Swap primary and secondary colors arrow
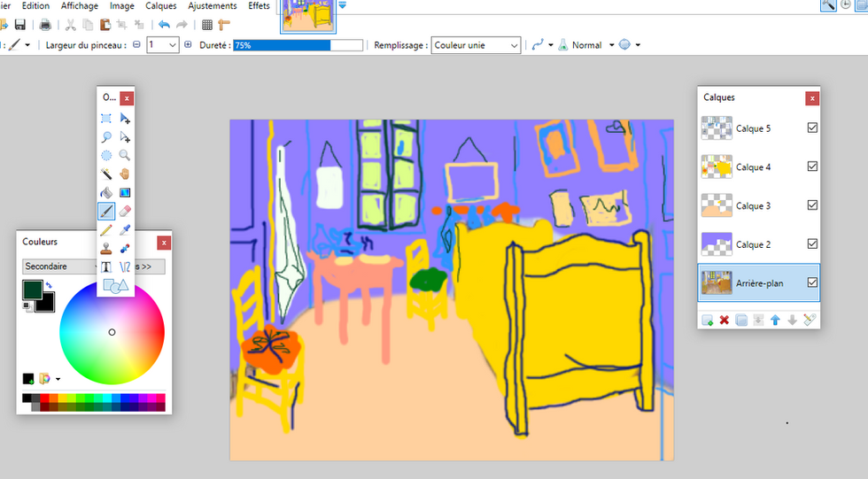Screen dimensions: 868x479 tap(49, 285)
